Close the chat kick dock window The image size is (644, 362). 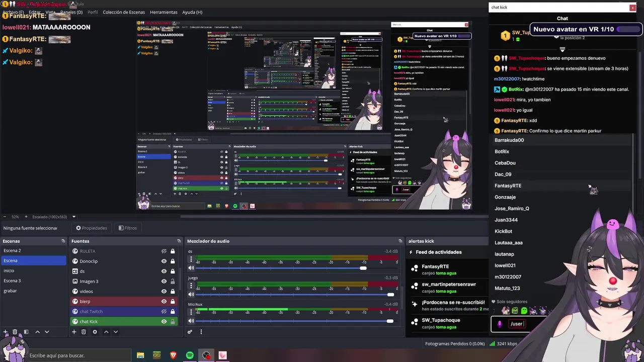(x=632, y=8)
